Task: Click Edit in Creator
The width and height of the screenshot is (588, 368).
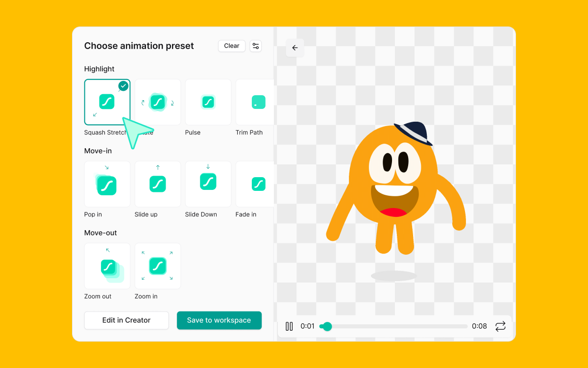Action: (x=126, y=320)
